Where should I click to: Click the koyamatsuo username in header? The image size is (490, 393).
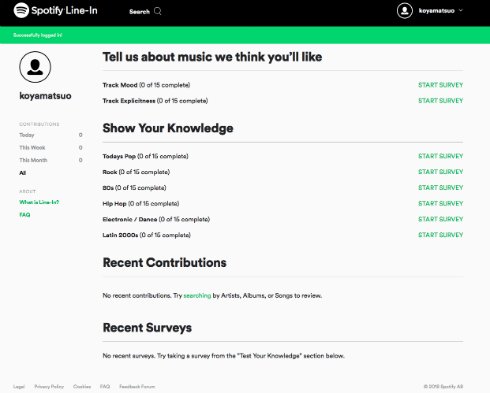436,11
